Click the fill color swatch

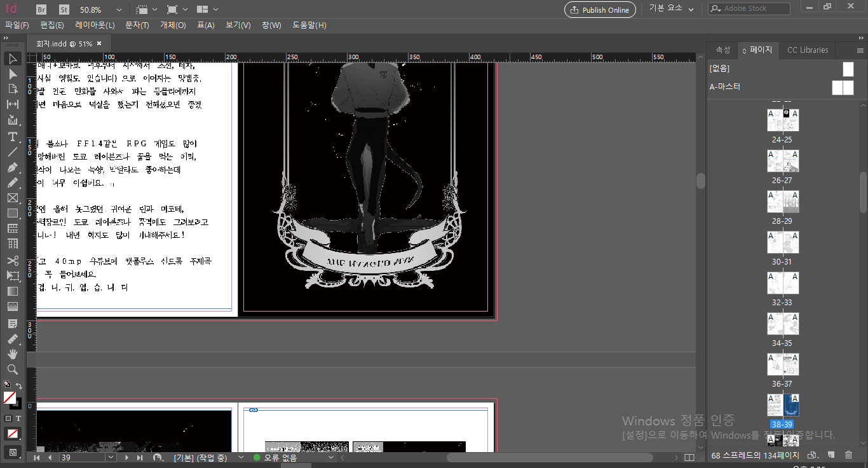(10, 398)
